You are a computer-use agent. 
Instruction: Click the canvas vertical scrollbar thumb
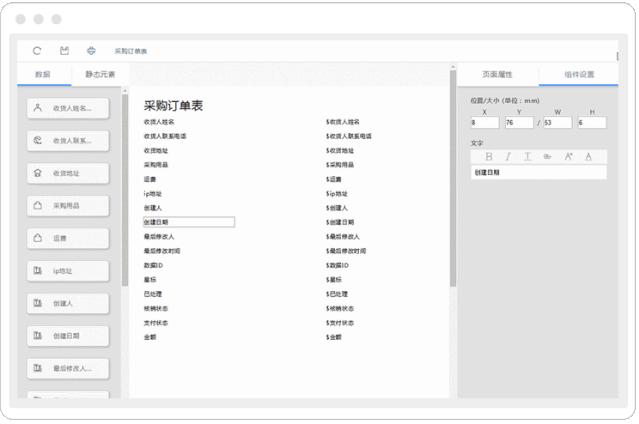point(453,179)
